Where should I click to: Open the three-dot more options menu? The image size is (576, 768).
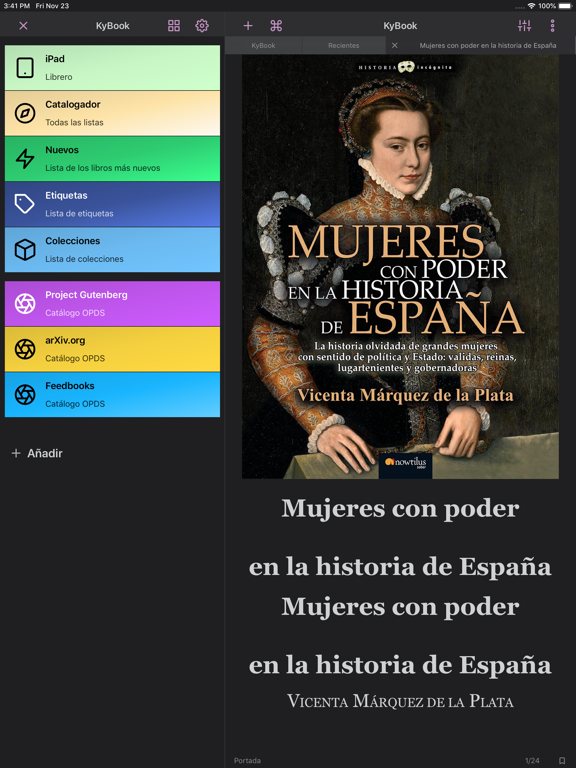tap(552, 25)
